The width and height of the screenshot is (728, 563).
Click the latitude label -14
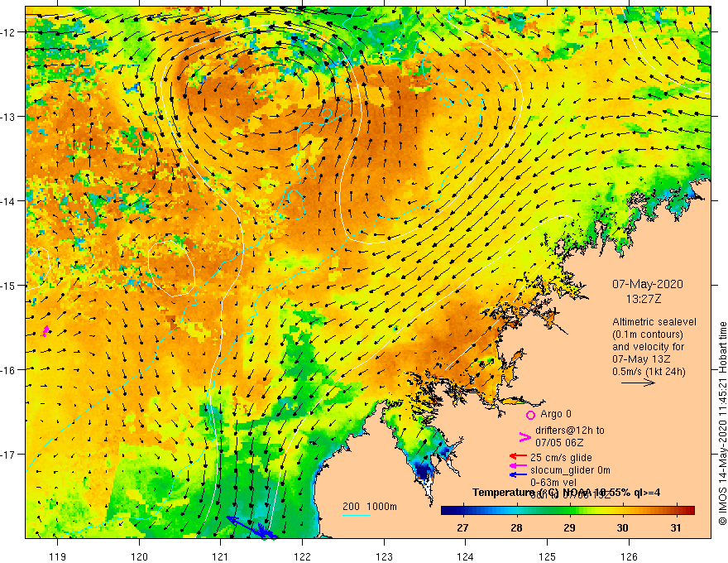pos(9,201)
